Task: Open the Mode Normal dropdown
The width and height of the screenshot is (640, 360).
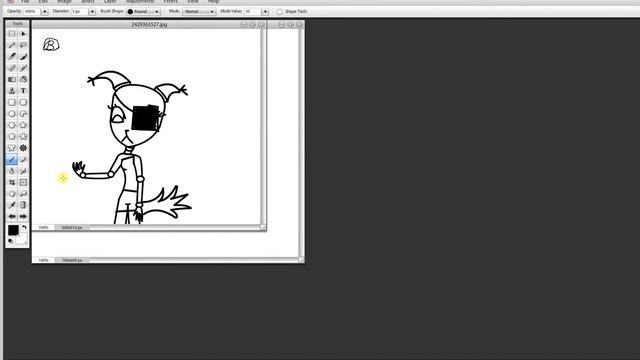Action: tap(199, 12)
